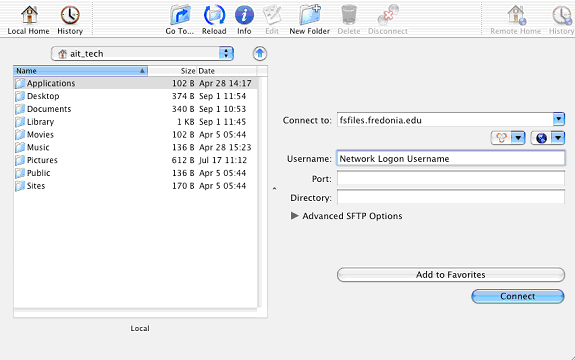Click the Go To... toolbar icon
Viewport: 575px width, 360px height.
coord(180,19)
